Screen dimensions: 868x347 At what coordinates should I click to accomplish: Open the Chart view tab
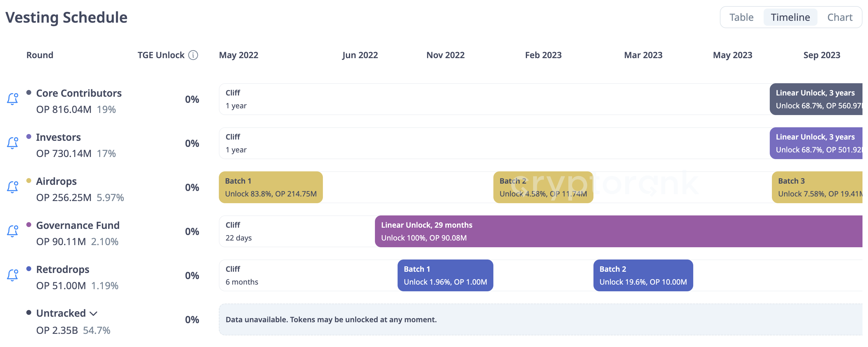(839, 17)
